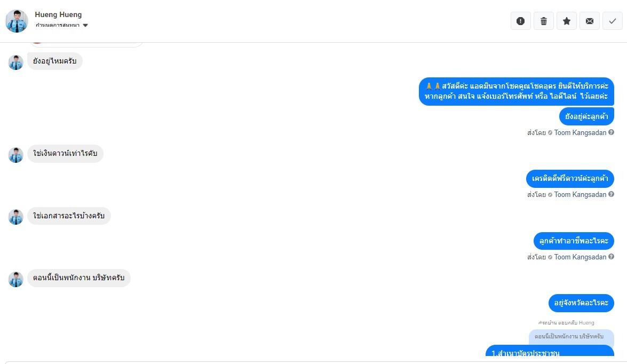Star this conversation to follow up
Viewport: 627px width, 364px height.
[566, 21]
